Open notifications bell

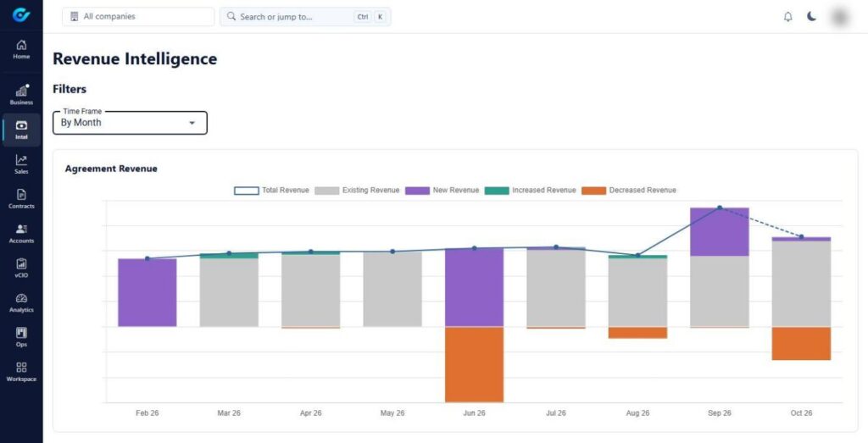pyautogui.click(x=787, y=17)
